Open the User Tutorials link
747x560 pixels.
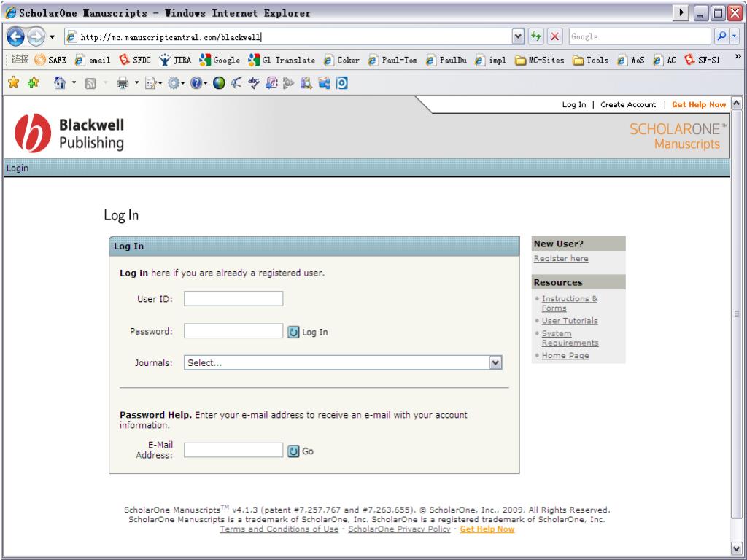[569, 321]
